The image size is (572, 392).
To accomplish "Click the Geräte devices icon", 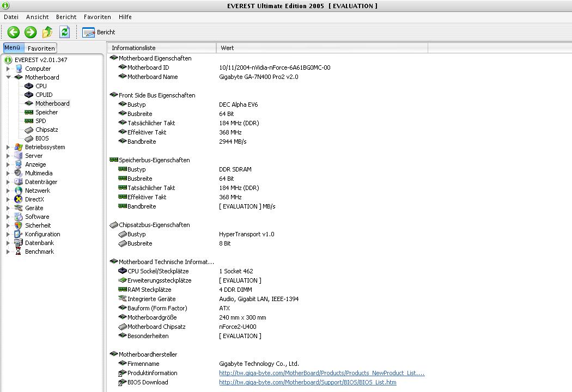I will (x=18, y=208).
